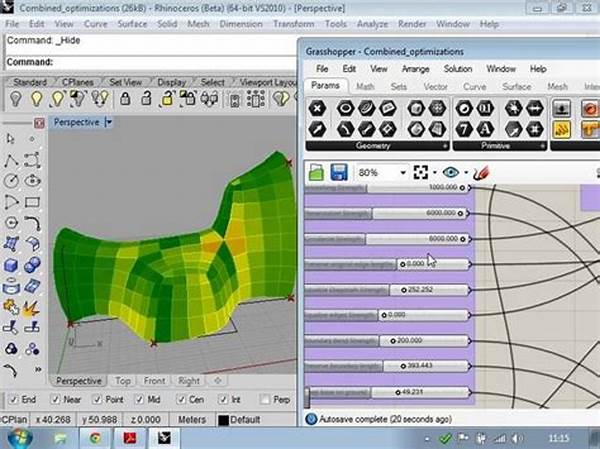
Task: Toggle the Int osnap checkbox
Action: [x=223, y=400]
